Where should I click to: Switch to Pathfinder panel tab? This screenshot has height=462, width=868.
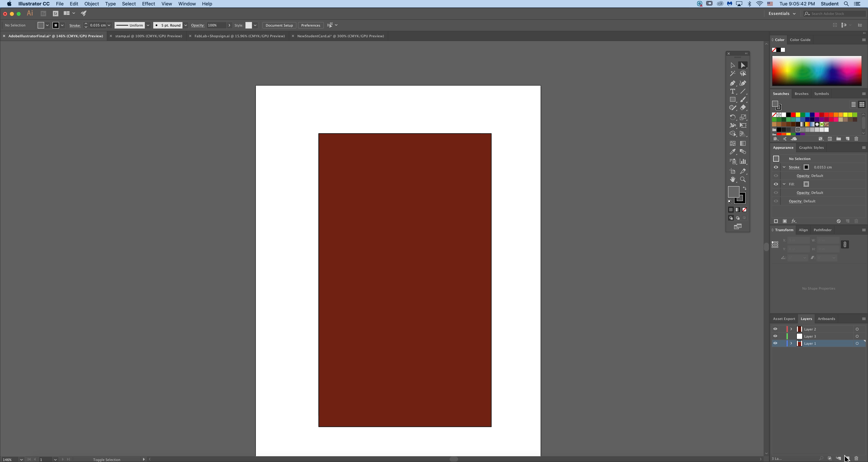[x=823, y=230]
